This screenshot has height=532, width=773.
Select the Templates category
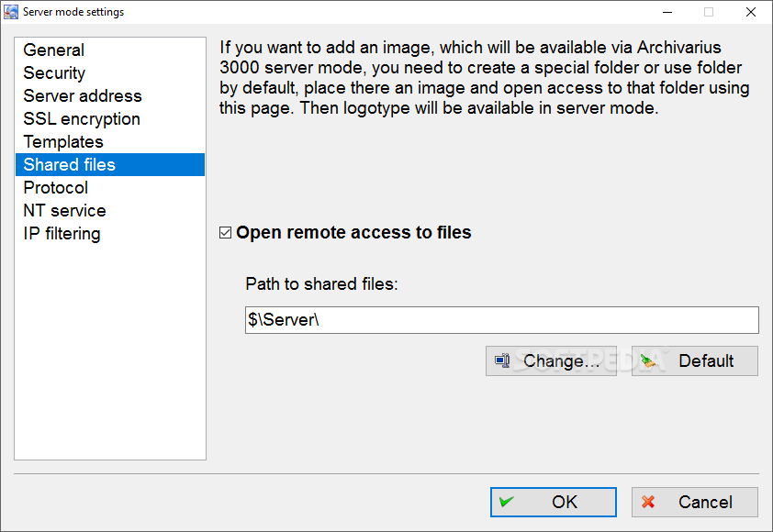click(x=63, y=142)
